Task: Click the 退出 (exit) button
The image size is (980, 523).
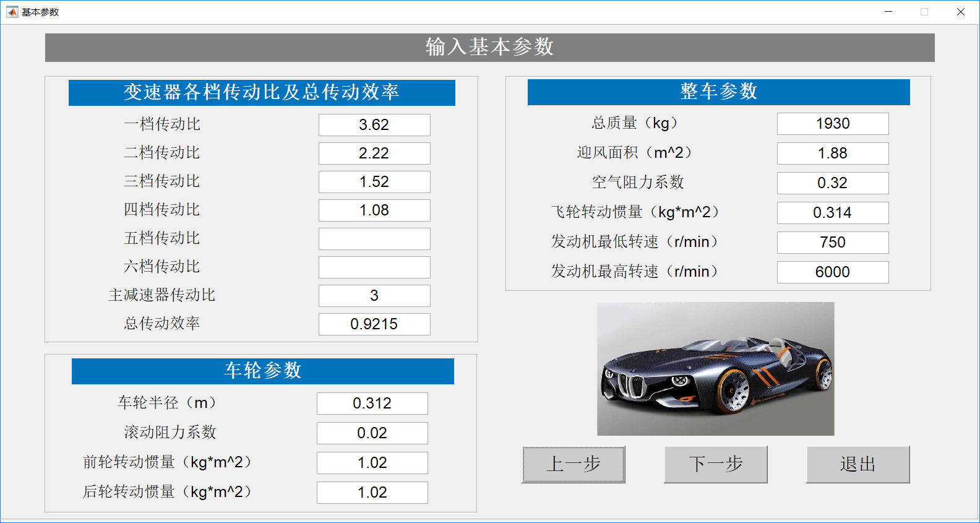Action: coord(858,464)
